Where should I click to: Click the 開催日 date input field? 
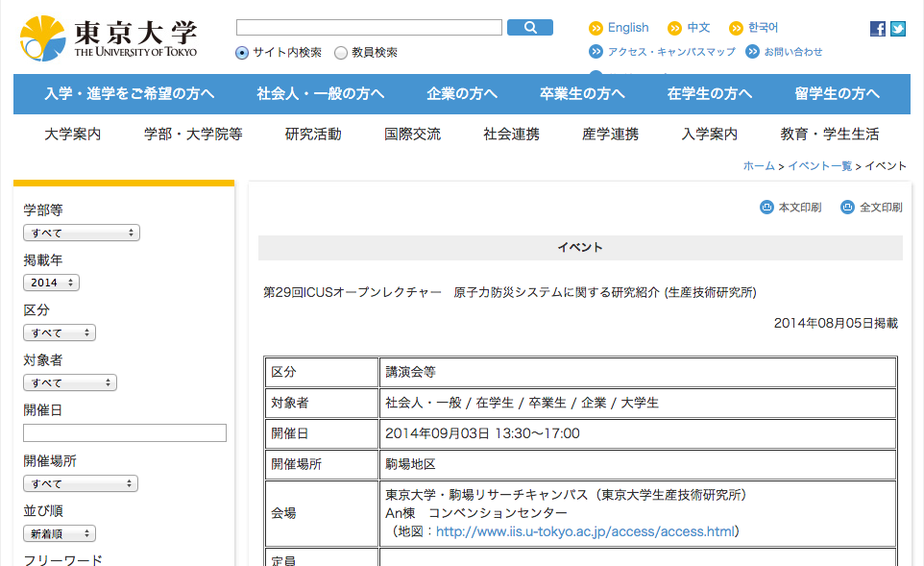pyautogui.click(x=125, y=433)
